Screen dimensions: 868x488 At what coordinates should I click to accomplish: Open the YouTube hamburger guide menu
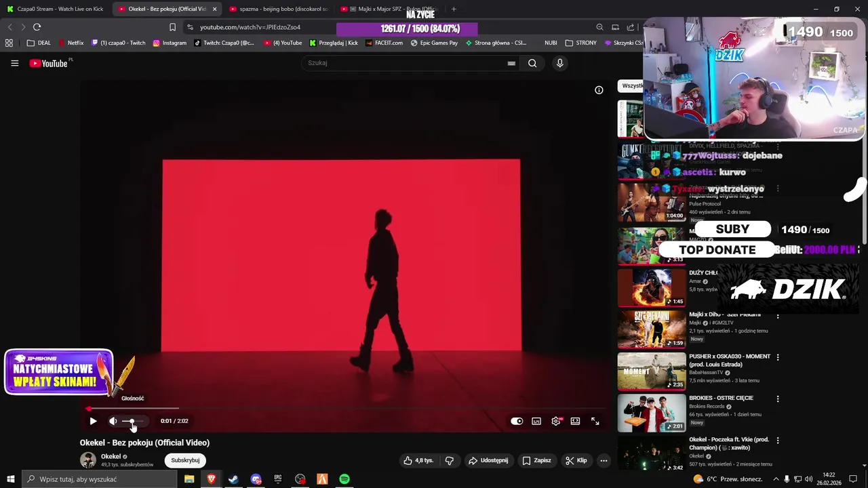point(14,63)
